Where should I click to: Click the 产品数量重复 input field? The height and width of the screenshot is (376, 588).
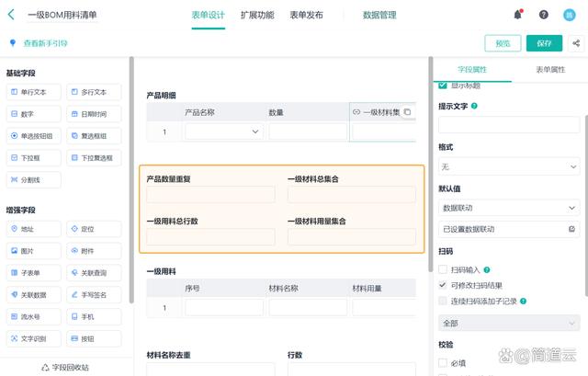point(210,195)
